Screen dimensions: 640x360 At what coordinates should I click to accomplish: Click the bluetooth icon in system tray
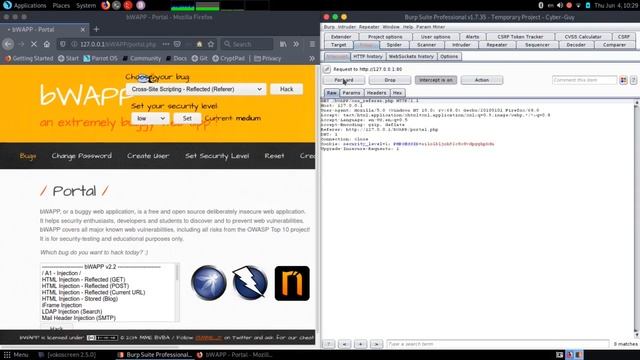[541, 5]
